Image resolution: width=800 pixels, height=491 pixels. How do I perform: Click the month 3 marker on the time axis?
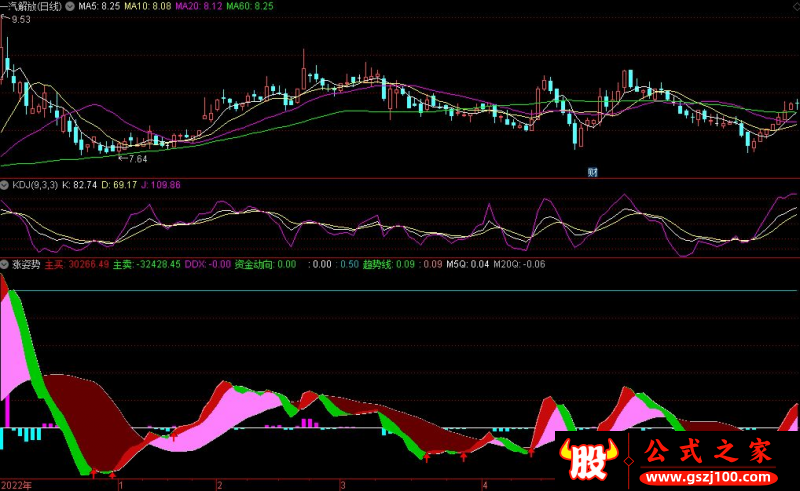click(x=343, y=485)
